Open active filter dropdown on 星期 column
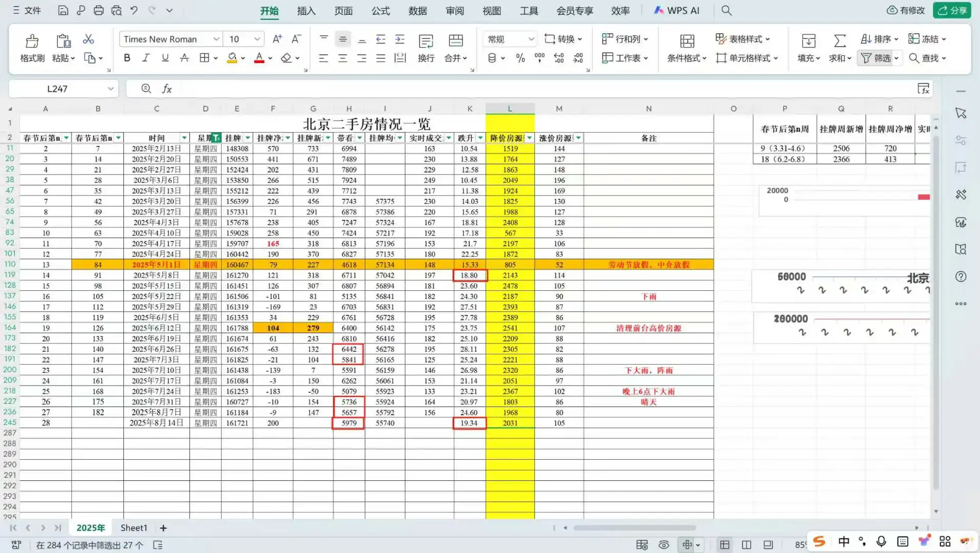 [x=216, y=138]
